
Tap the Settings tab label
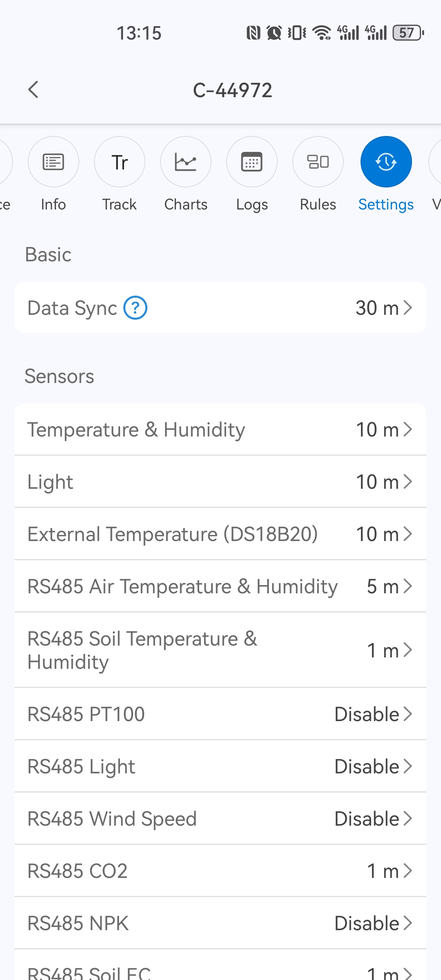point(386,205)
